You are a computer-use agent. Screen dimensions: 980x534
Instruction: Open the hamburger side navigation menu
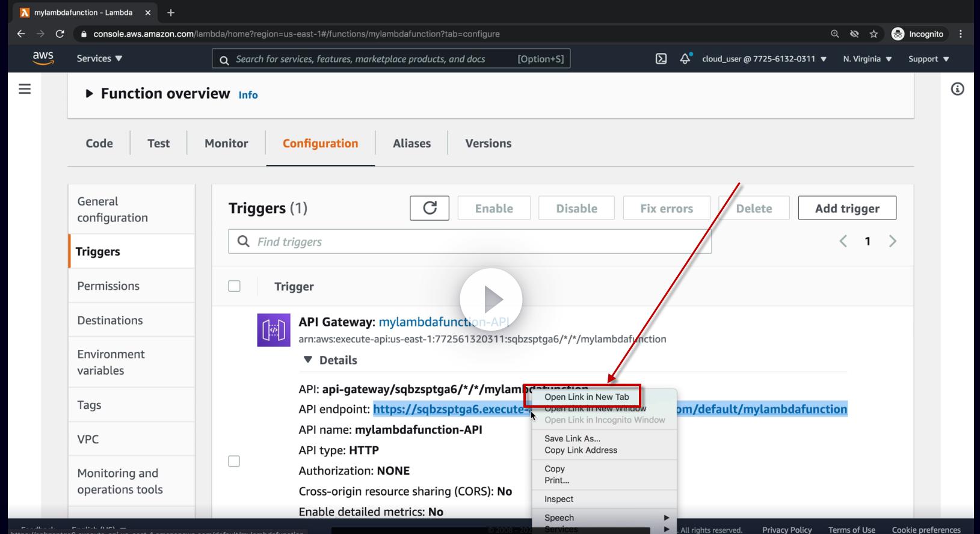[25, 89]
